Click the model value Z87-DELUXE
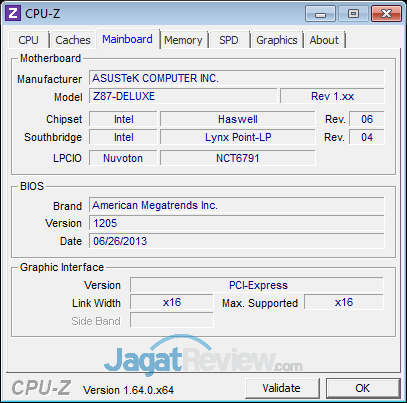Screen dimensions: 407x403 pyautogui.click(x=183, y=96)
